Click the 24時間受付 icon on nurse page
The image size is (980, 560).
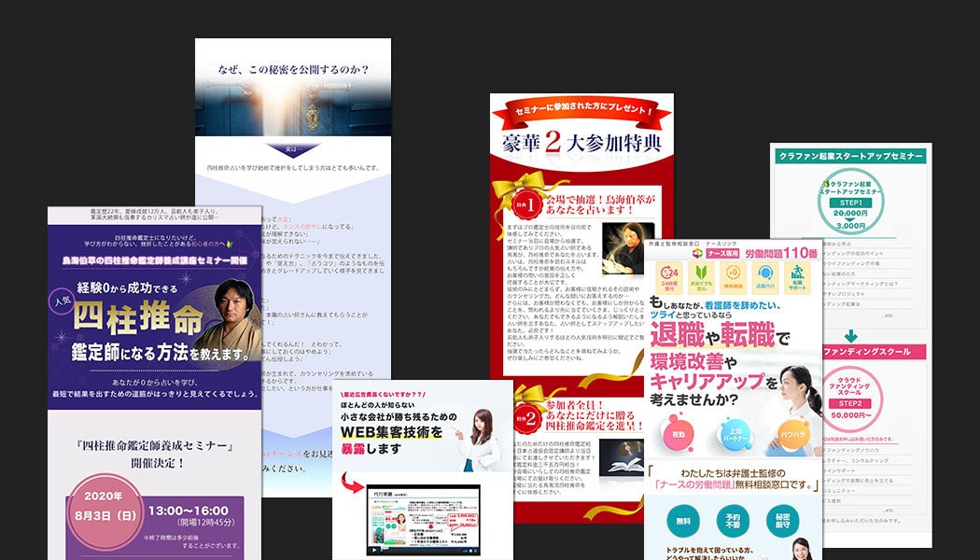tap(669, 277)
